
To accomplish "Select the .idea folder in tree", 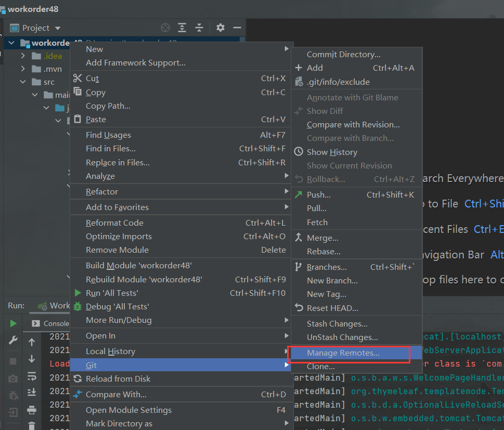I will tap(47, 56).
